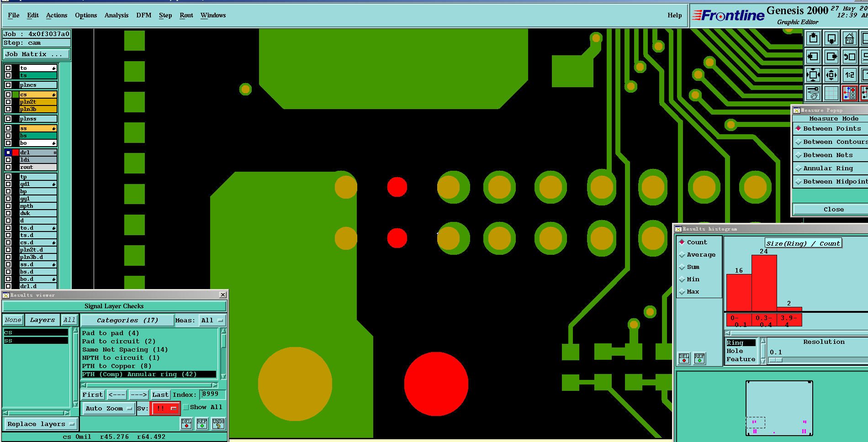
Task: Open the Replace layers dropdown
Action: point(41,424)
